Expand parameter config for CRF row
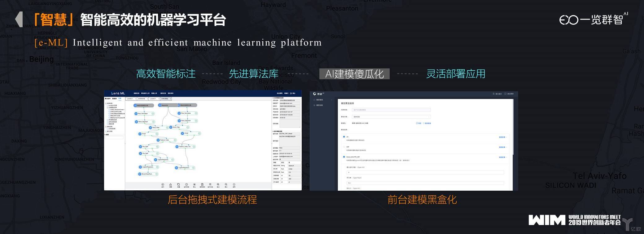644x234 pixels. tap(502, 147)
